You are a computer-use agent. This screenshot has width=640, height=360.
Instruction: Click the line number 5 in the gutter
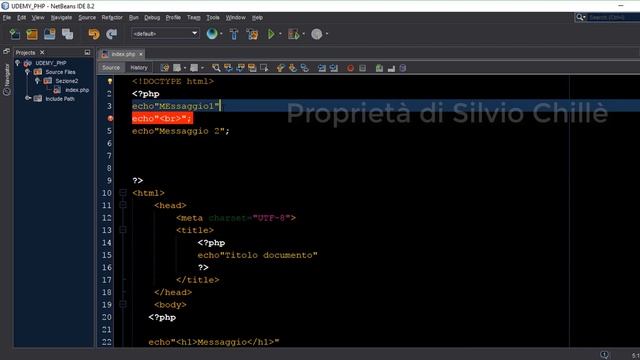(109, 131)
